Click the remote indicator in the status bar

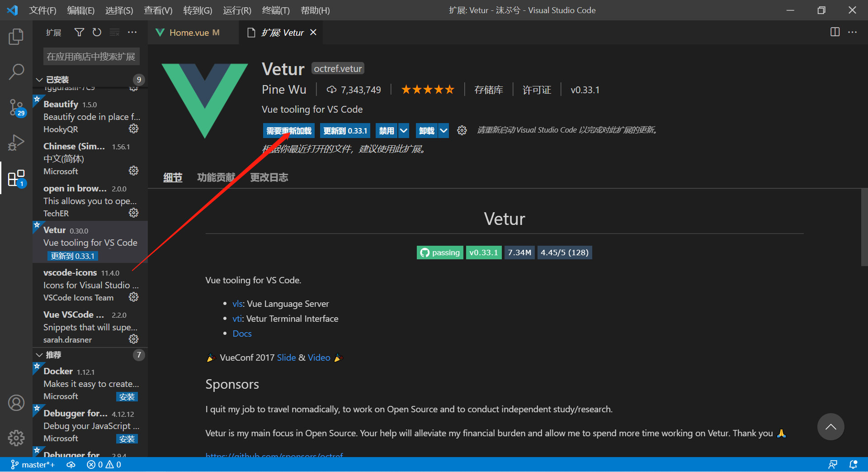click(833, 464)
